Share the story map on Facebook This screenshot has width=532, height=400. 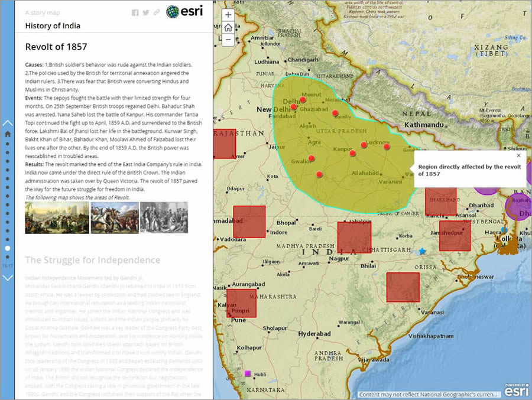(135, 13)
